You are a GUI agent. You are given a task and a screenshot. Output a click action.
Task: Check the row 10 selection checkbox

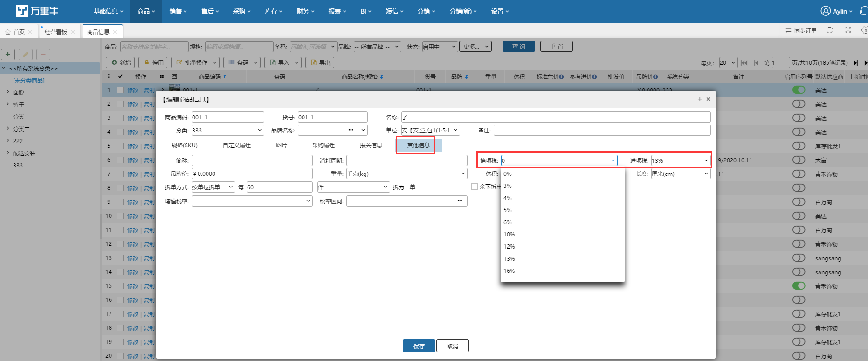120,216
